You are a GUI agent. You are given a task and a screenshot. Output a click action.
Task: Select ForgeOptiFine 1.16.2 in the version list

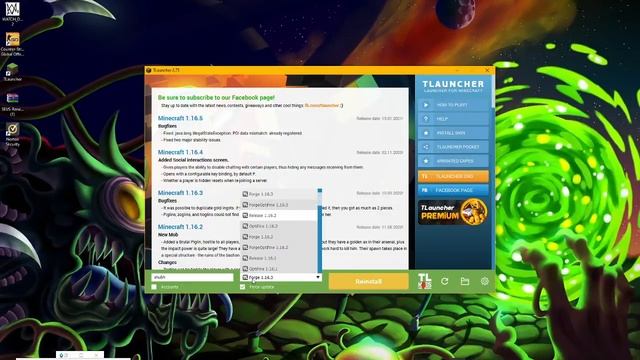(x=279, y=247)
